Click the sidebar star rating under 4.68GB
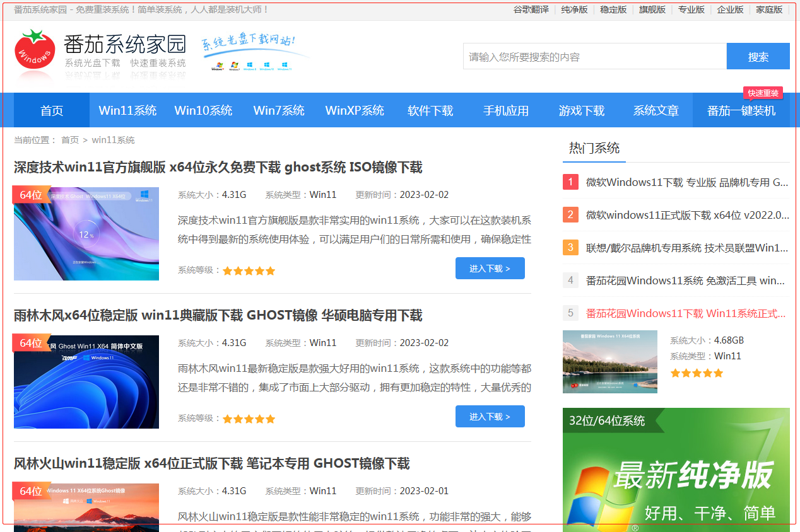The width and height of the screenshot is (800, 532). click(697, 373)
